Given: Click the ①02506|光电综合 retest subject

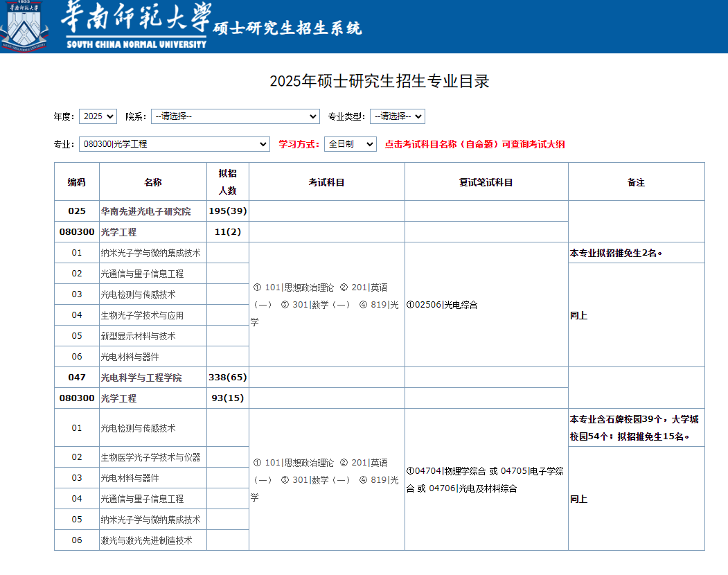Looking at the screenshot, I should click(442, 305).
